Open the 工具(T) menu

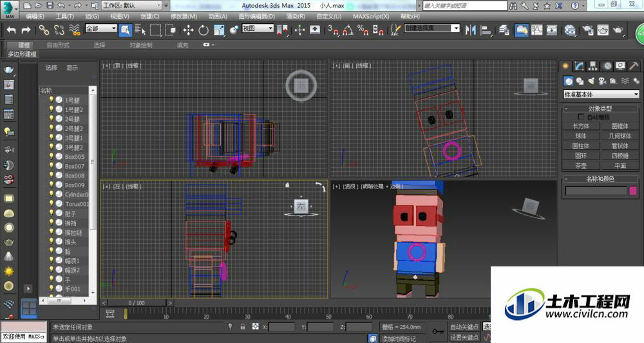64,17
